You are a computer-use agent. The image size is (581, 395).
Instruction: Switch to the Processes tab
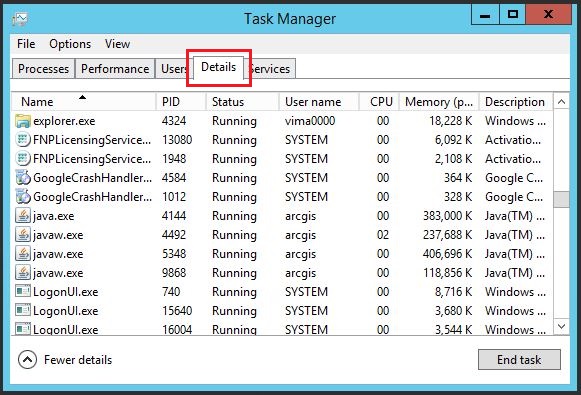pyautogui.click(x=43, y=69)
